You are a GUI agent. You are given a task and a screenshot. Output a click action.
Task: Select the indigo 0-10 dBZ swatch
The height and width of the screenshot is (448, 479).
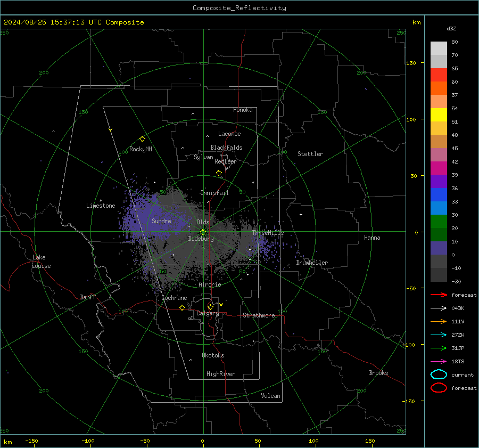pos(439,248)
